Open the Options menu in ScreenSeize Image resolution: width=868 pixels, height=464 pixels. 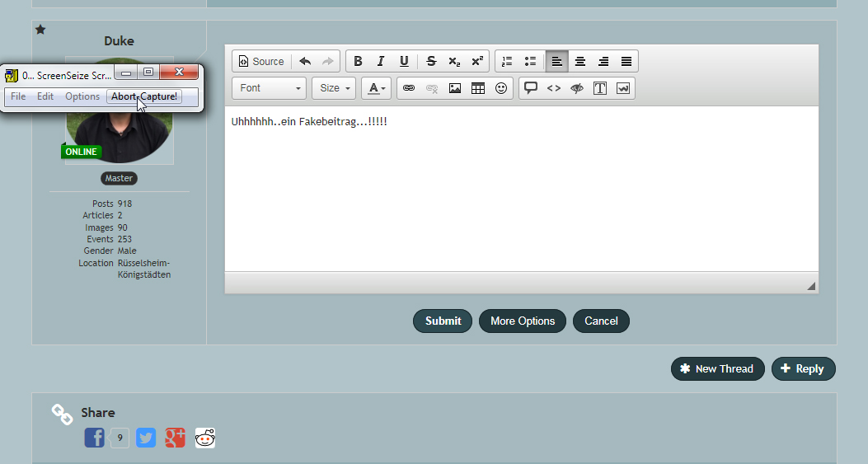(x=82, y=96)
